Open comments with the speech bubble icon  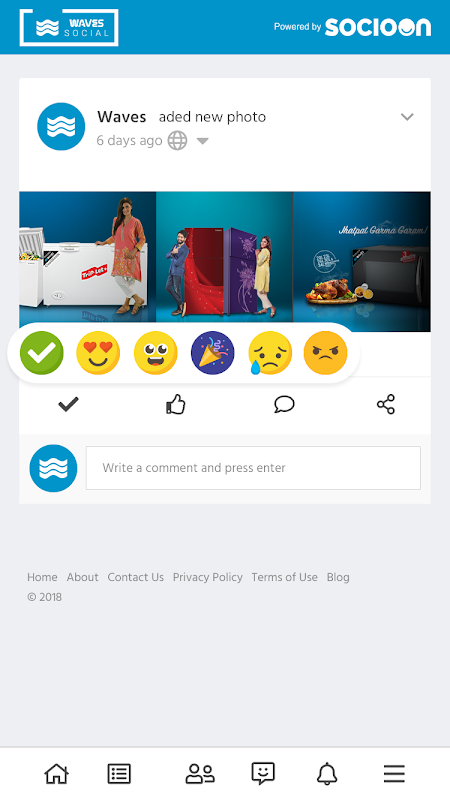click(x=284, y=405)
